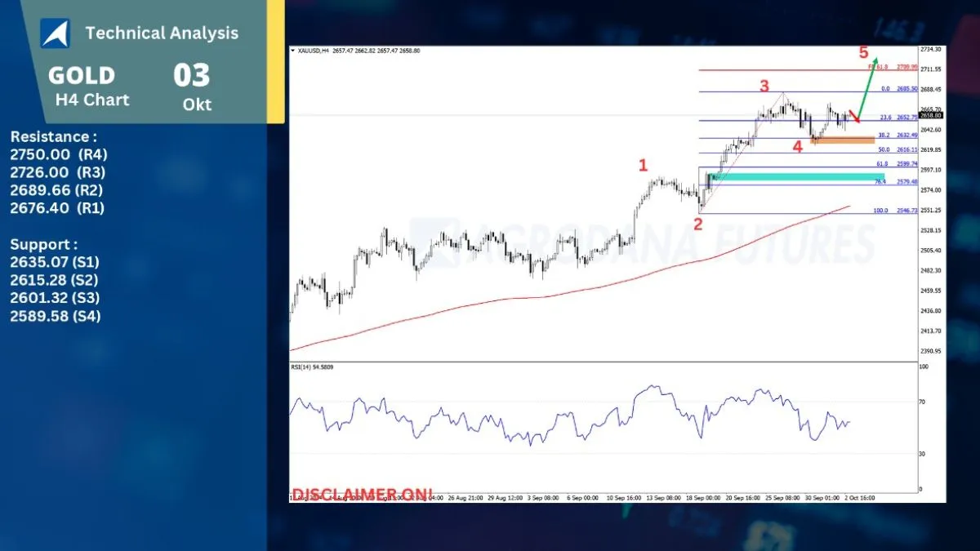Open the dropdown triangle before XAUUSD,H4
980x551 pixels.
[293, 51]
